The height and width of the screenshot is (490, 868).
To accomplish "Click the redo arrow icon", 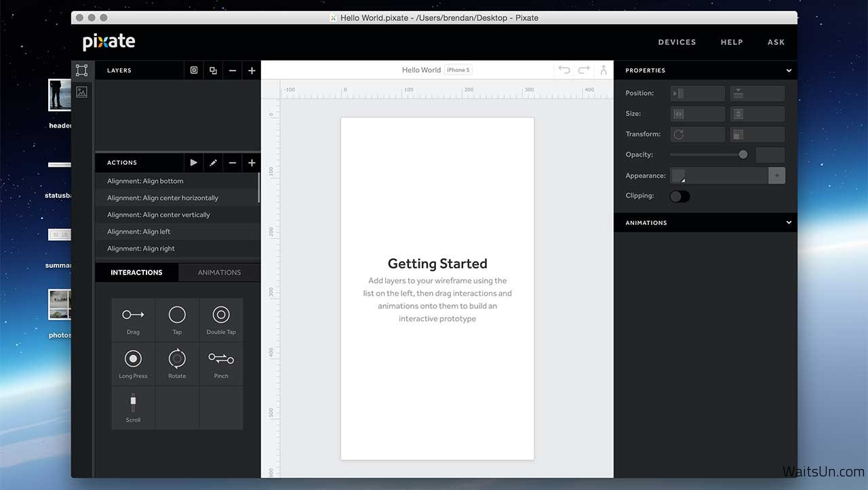I will coord(584,70).
